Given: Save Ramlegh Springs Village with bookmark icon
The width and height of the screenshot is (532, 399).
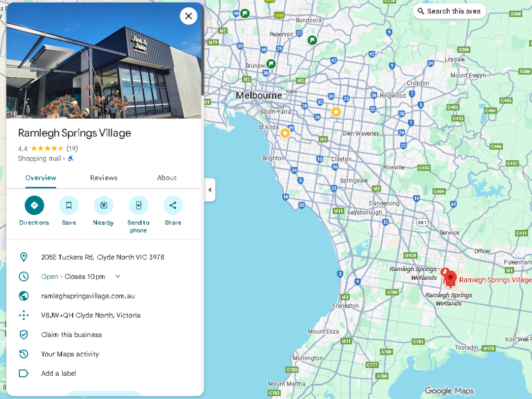Looking at the screenshot, I should (69, 205).
